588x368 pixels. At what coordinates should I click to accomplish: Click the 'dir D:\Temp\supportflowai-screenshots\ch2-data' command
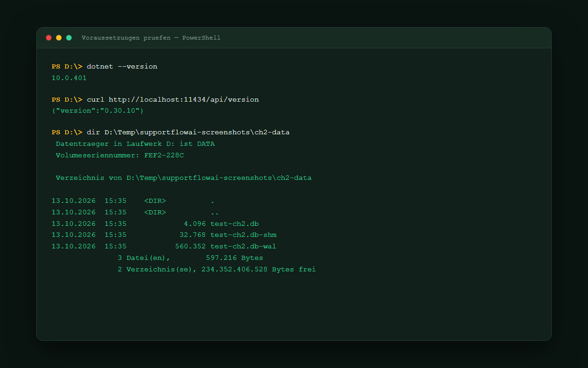click(x=188, y=132)
